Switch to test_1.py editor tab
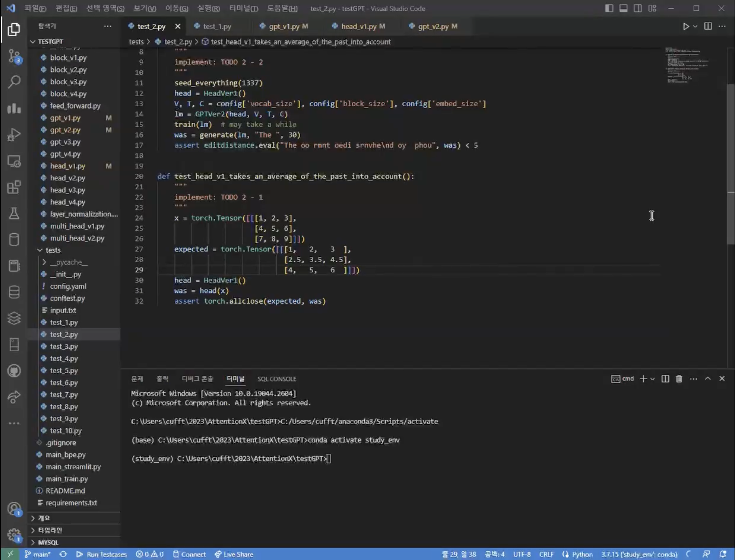735x560 pixels. click(217, 26)
